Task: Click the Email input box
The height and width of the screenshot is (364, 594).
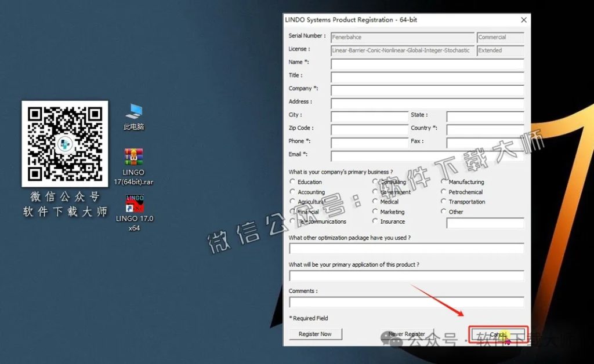Action: click(427, 156)
